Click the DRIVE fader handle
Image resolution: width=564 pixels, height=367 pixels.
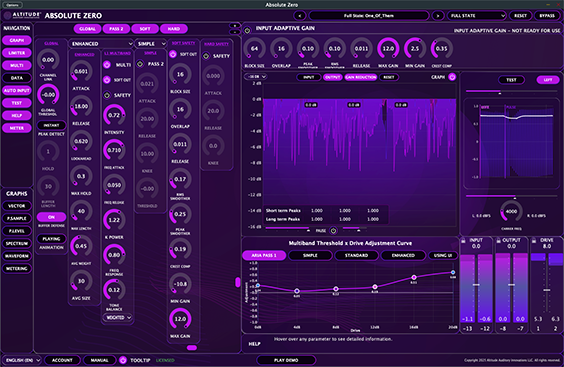547,290
